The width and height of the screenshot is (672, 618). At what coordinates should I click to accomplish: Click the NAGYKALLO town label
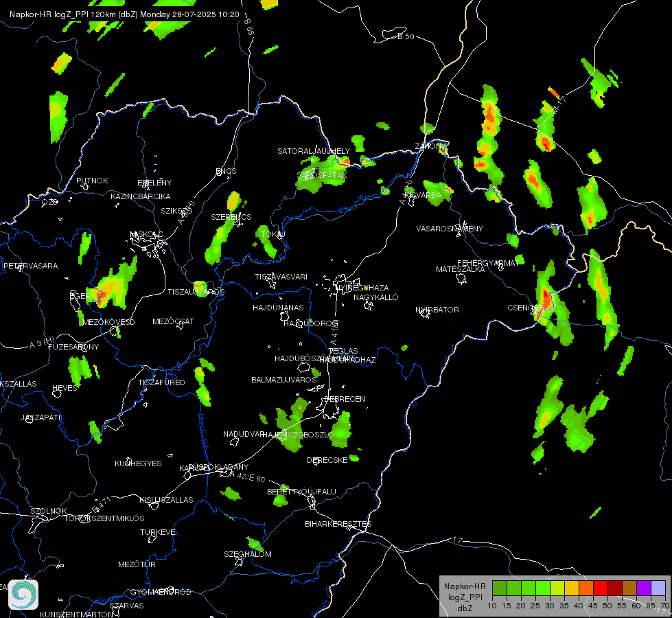pyautogui.click(x=376, y=297)
